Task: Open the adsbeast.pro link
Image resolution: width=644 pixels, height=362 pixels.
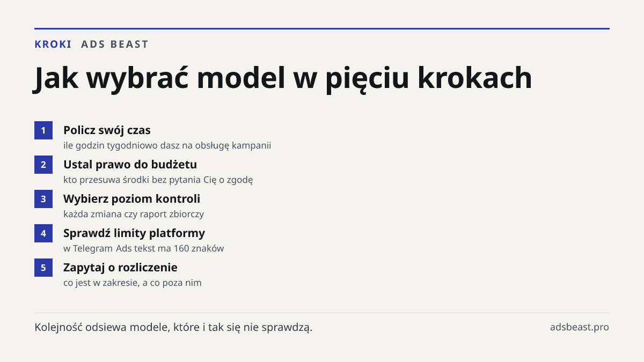Action: pos(580,327)
